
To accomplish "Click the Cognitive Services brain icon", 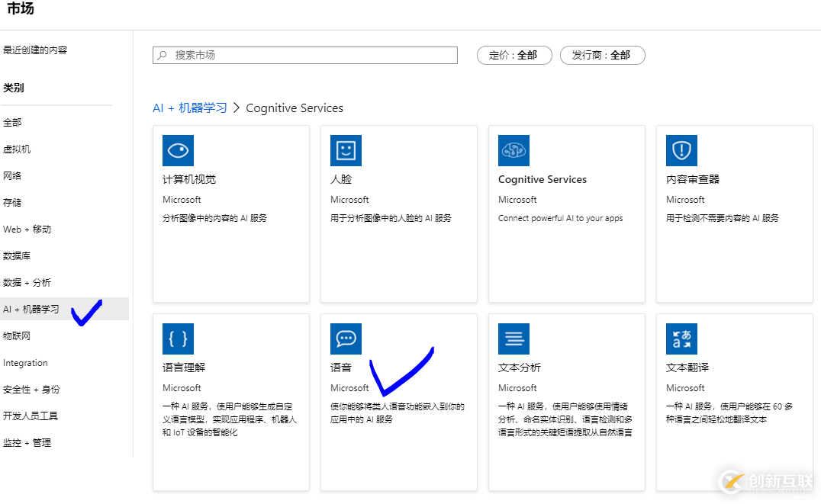I will [x=514, y=151].
